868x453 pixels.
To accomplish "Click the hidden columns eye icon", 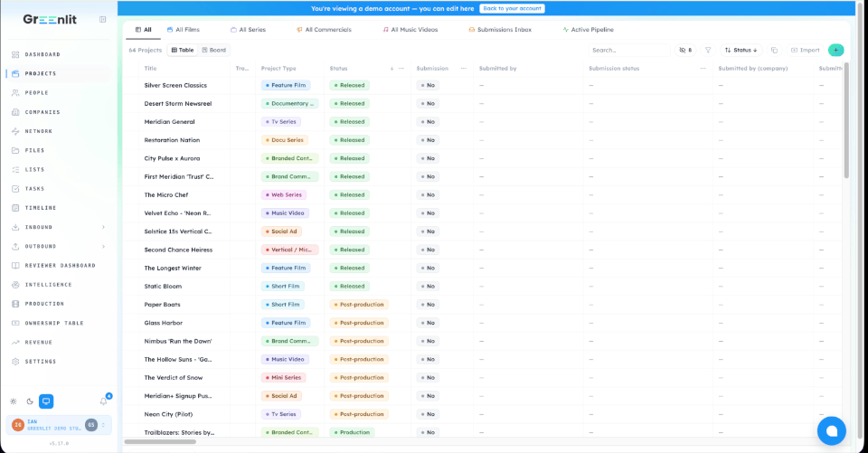I will (686, 50).
